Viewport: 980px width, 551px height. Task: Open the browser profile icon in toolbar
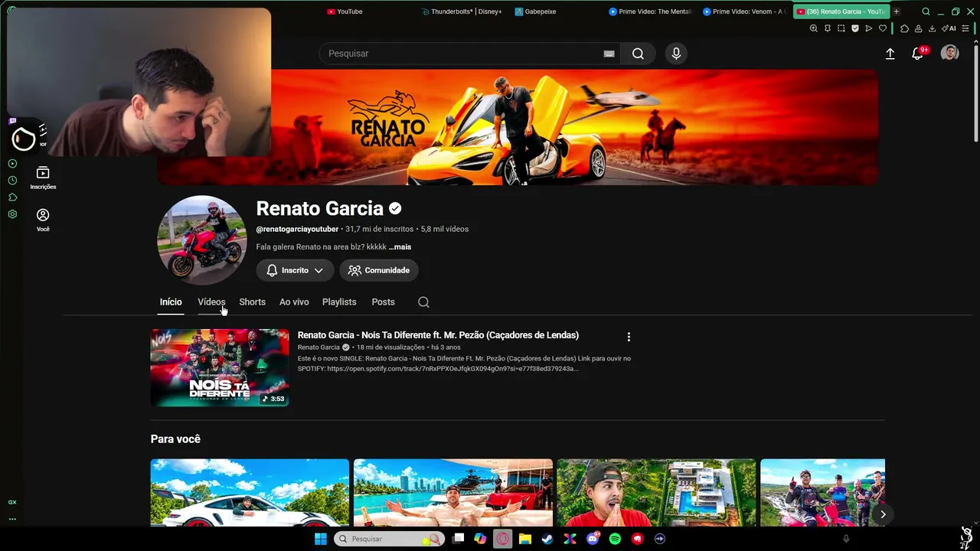click(918, 28)
